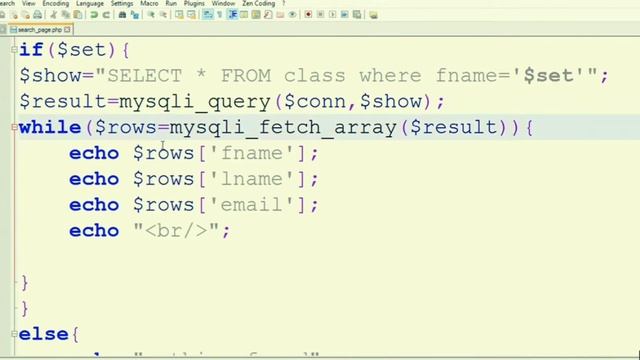This screenshot has width=640, height=360.
Task: Toggle synchronize horizontal scrolling icon
Action: click(x=191, y=15)
